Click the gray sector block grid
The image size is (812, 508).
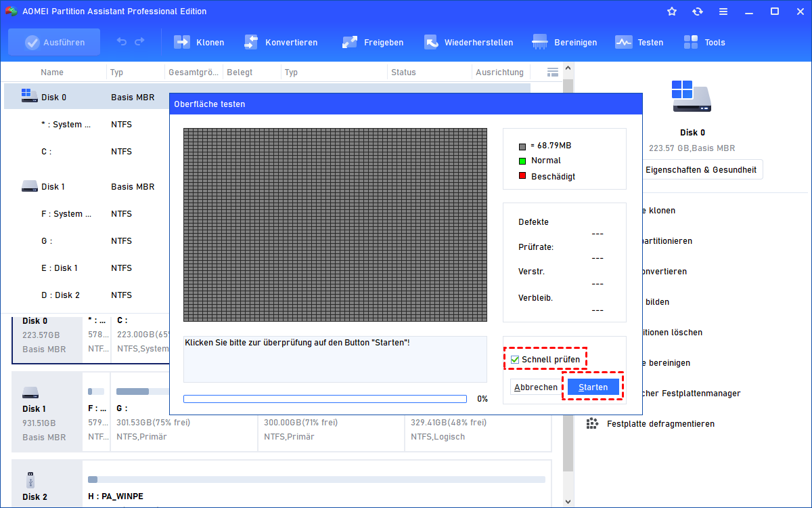pyautogui.click(x=335, y=225)
